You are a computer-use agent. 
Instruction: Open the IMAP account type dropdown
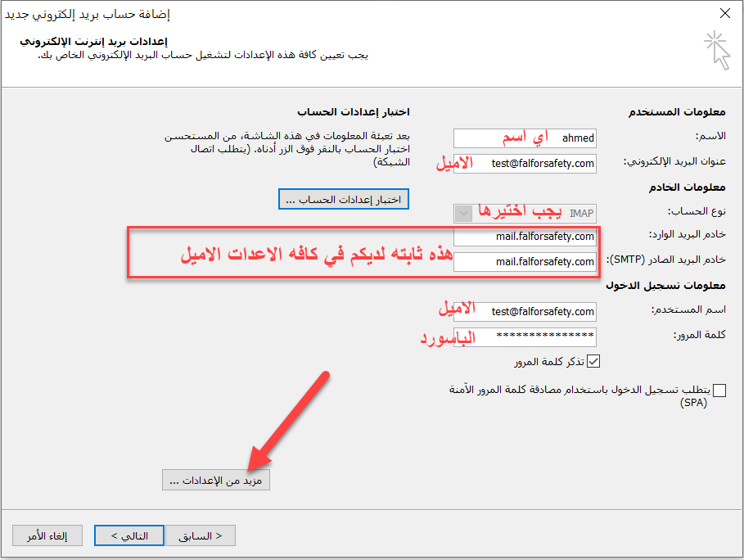pos(464,213)
